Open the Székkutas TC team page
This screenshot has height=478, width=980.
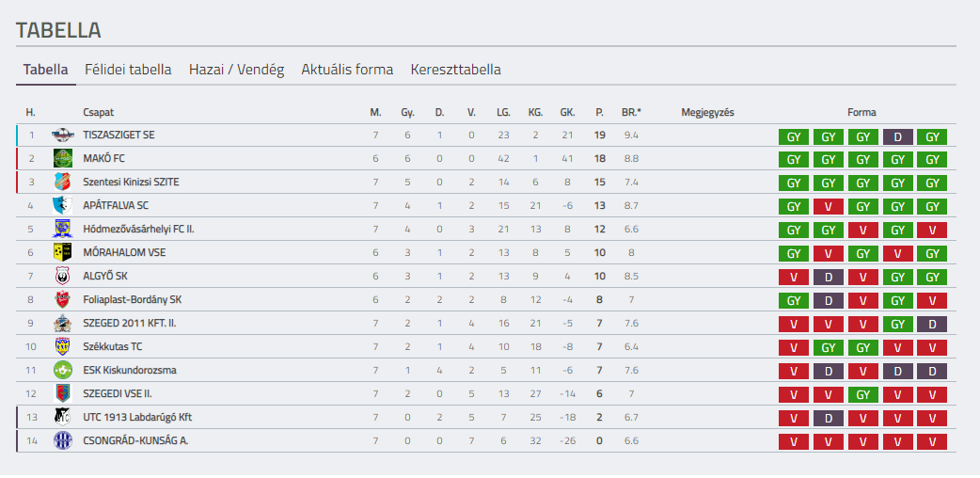pyautogui.click(x=109, y=347)
